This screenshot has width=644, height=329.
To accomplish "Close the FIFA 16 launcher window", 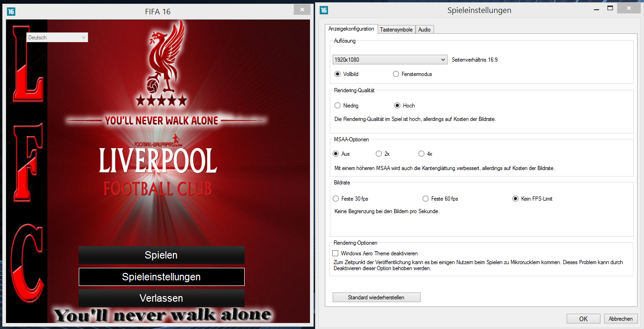I will (x=302, y=9).
